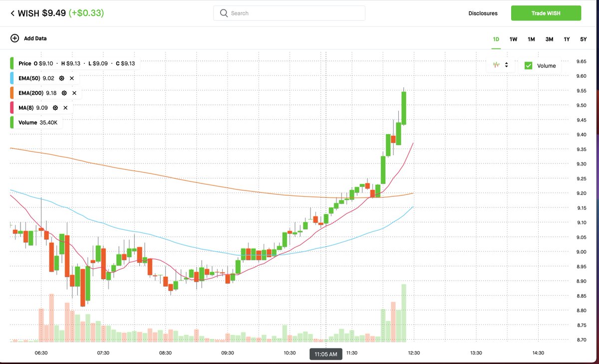Image resolution: width=599 pixels, height=364 pixels.
Task: Open EMA(200) settings gear
Action: pyautogui.click(x=64, y=93)
